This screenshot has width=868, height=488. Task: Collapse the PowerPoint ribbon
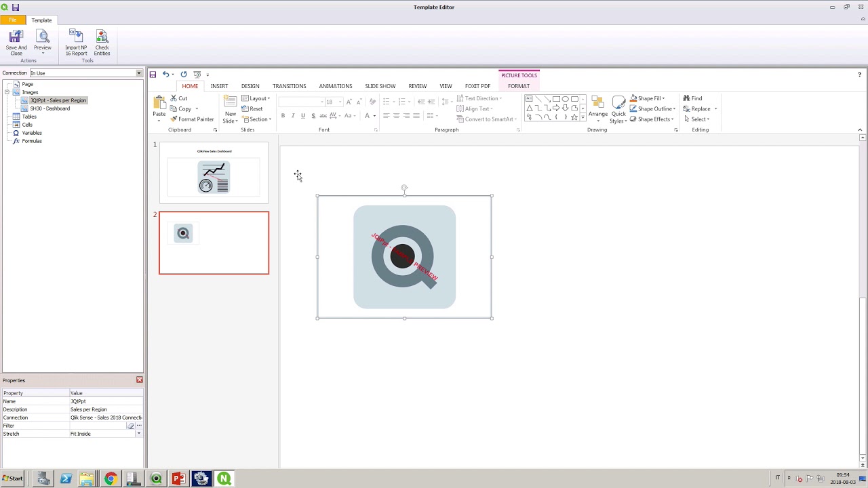pyautogui.click(x=860, y=129)
